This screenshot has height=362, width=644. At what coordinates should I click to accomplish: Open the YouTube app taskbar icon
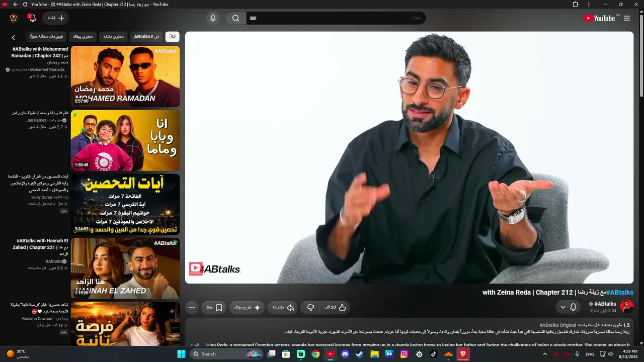(330, 354)
